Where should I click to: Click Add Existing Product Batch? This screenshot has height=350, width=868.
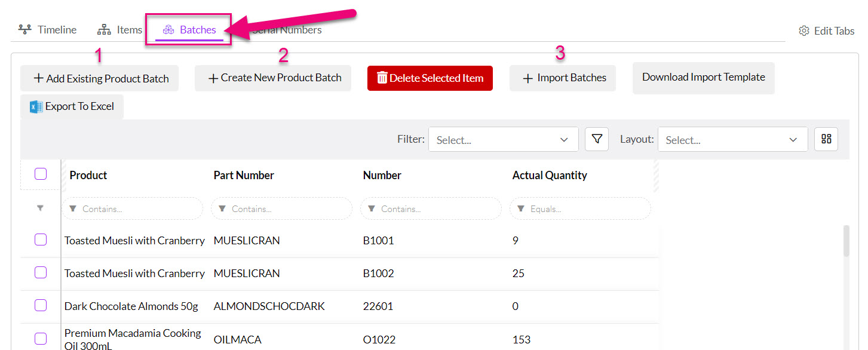99,78
